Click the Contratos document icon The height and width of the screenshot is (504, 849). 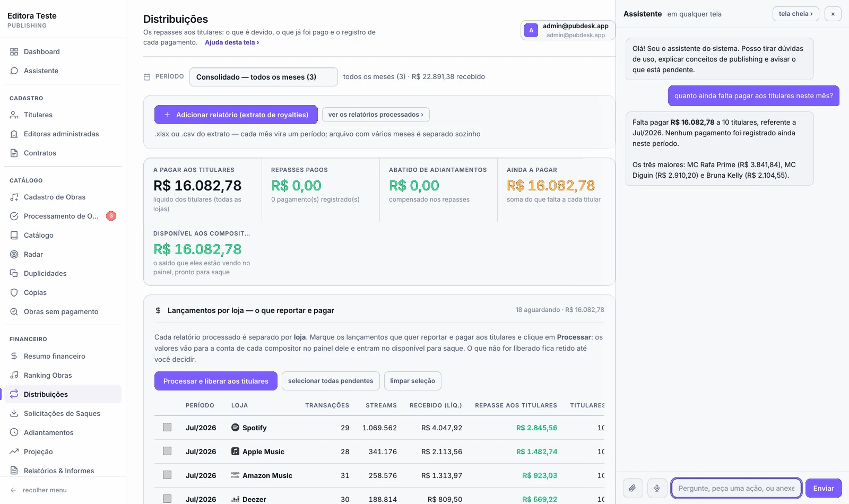click(14, 153)
